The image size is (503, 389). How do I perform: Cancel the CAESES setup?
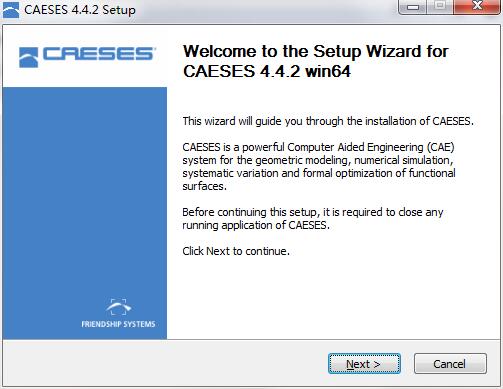point(450,364)
